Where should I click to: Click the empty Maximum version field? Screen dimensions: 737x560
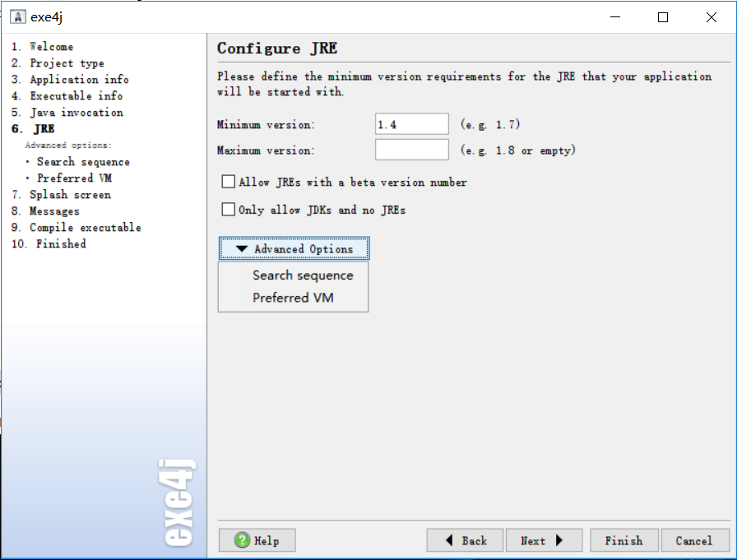click(412, 150)
